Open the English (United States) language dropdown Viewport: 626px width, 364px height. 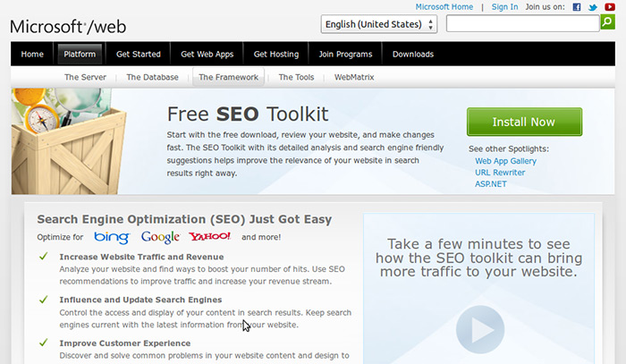pyautogui.click(x=378, y=25)
